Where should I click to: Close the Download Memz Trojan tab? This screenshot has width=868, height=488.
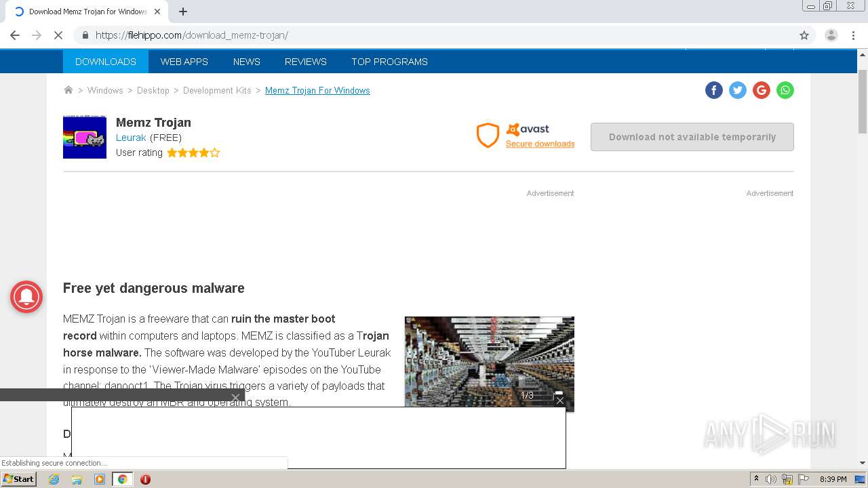[157, 12]
